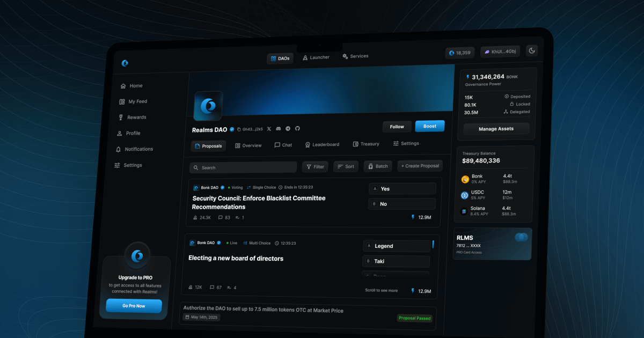
Task: Click the Manage Assets button
Action: [x=496, y=129]
